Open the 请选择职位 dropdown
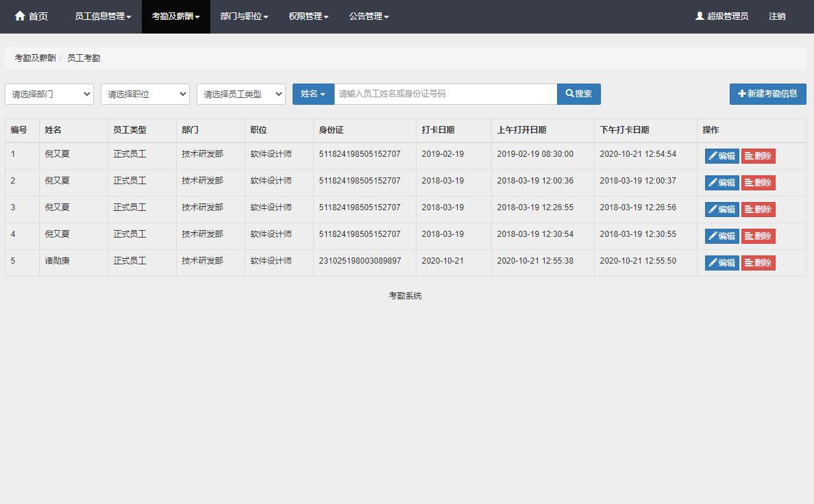Image resolution: width=814 pixels, height=504 pixels. (145, 94)
